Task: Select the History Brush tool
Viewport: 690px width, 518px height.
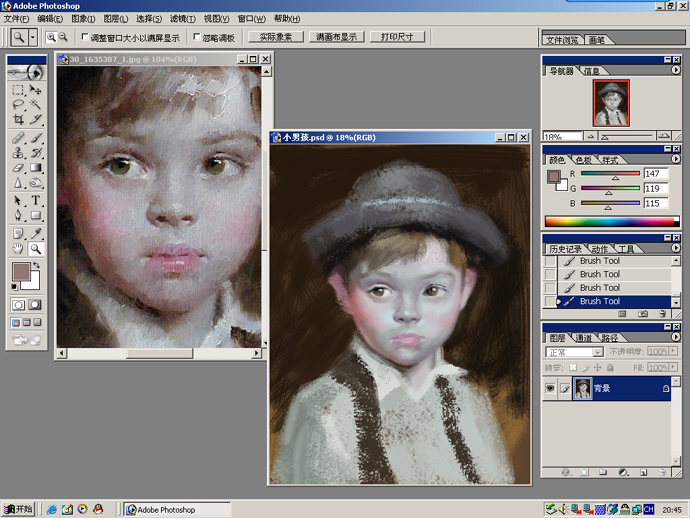Action: [x=35, y=153]
